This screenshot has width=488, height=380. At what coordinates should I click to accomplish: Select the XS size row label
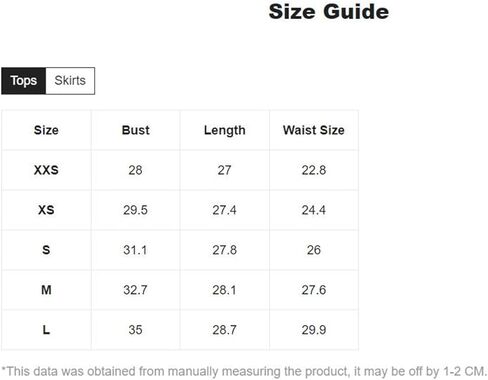(46, 210)
